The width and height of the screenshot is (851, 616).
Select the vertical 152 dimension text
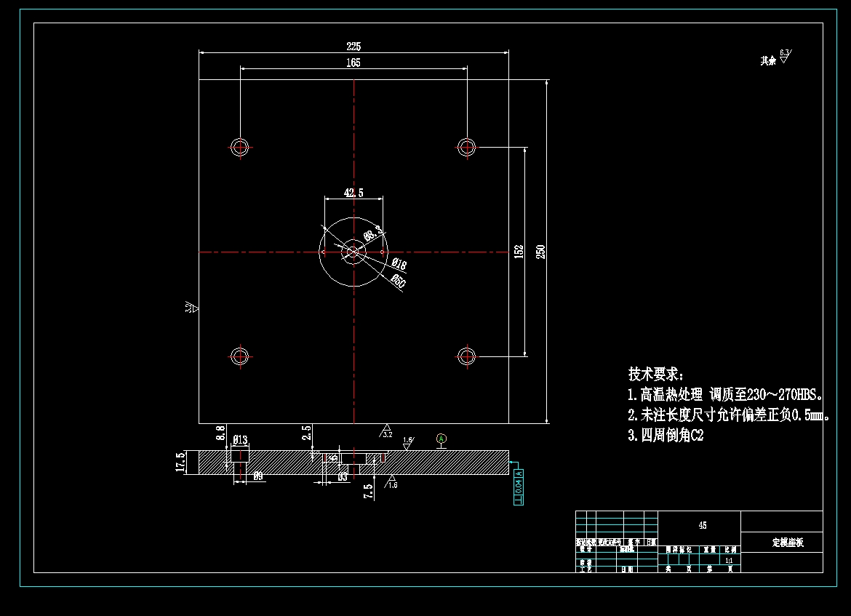519,252
